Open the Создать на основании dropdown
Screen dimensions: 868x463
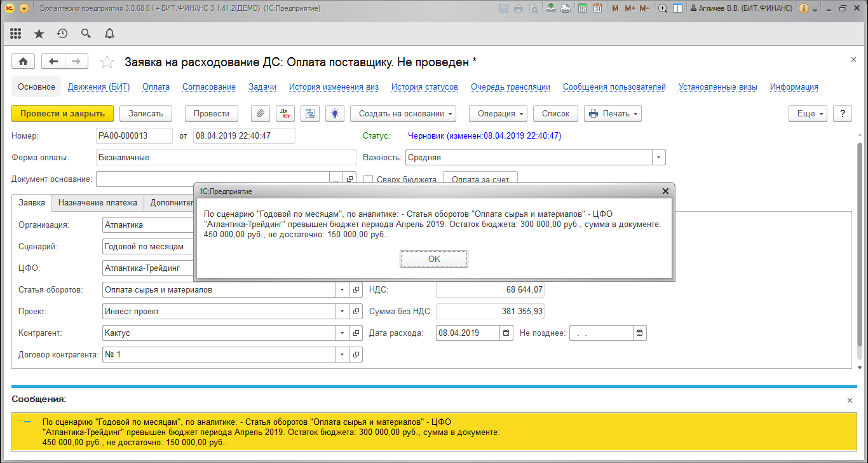(x=403, y=113)
